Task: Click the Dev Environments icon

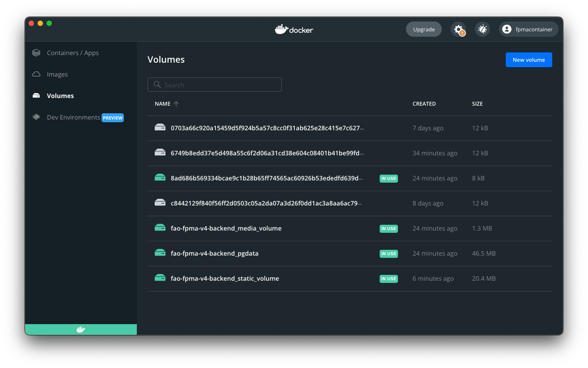Action: point(36,117)
